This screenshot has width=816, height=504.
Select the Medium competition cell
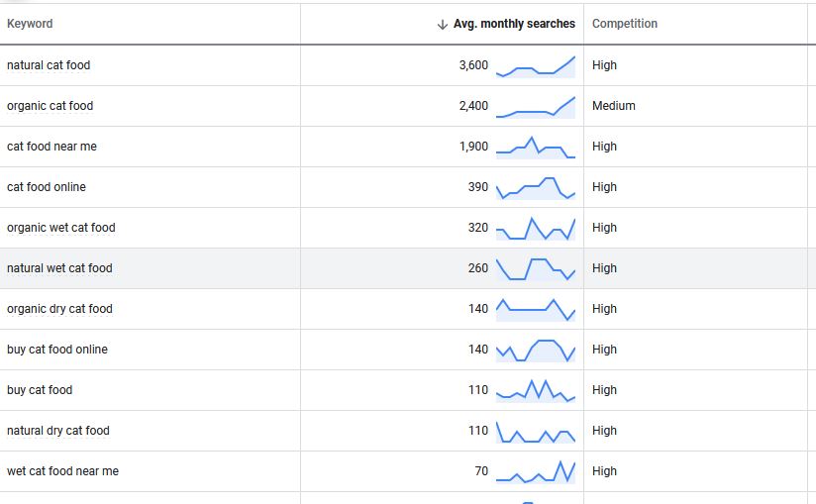[614, 106]
